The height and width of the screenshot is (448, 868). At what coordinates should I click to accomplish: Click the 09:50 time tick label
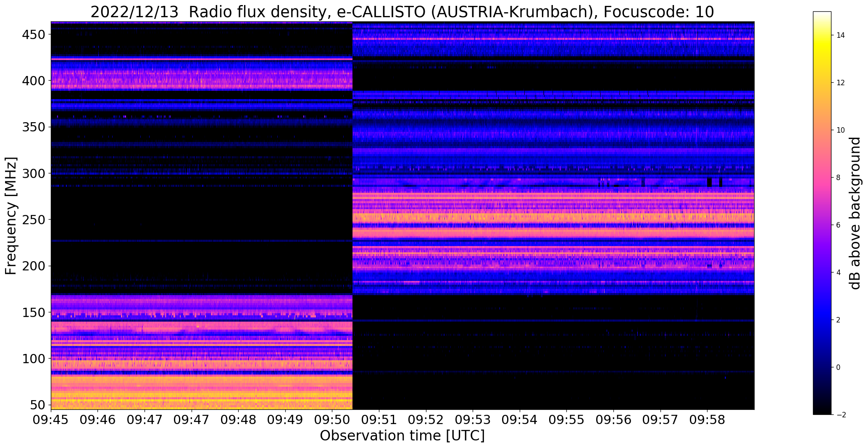click(x=332, y=420)
